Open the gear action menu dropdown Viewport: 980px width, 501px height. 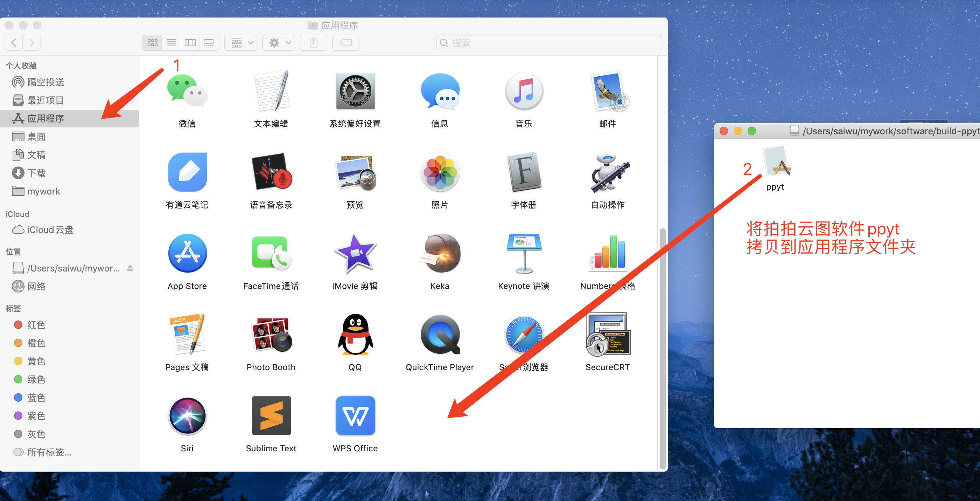click(x=279, y=43)
